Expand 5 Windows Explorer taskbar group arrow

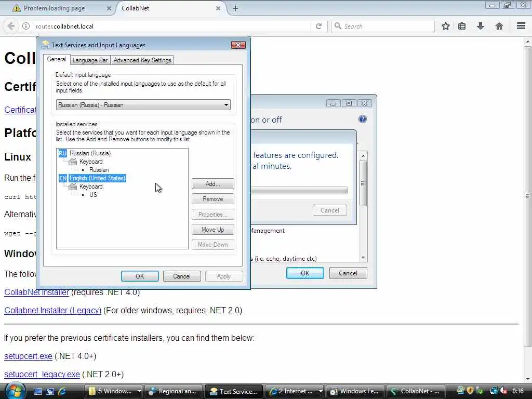click(x=139, y=391)
